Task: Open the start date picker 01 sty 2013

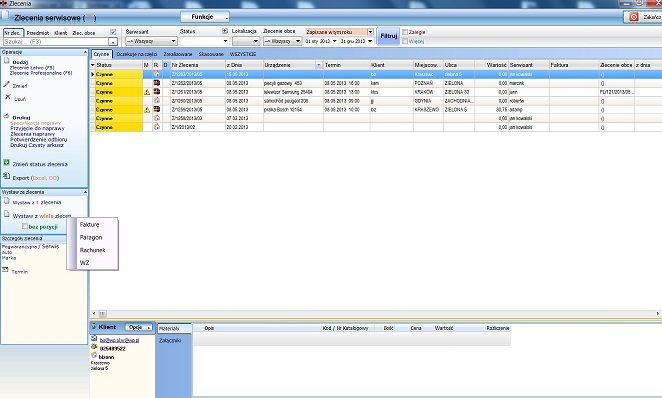Action: [x=335, y=41]
